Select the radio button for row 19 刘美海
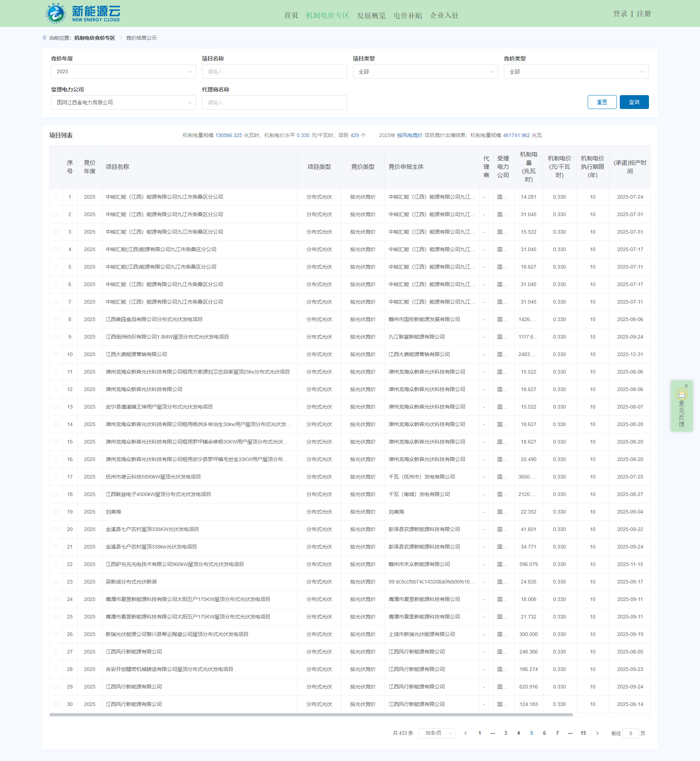Viewport: 700px width, 761px height. point(56,512)
